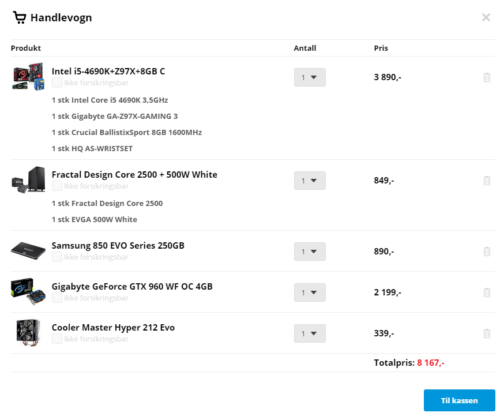Screen dimensions: 504x420
Task: Open the Cooler Master Hyper 212 Evo link
Action: [x=113, y=327]
